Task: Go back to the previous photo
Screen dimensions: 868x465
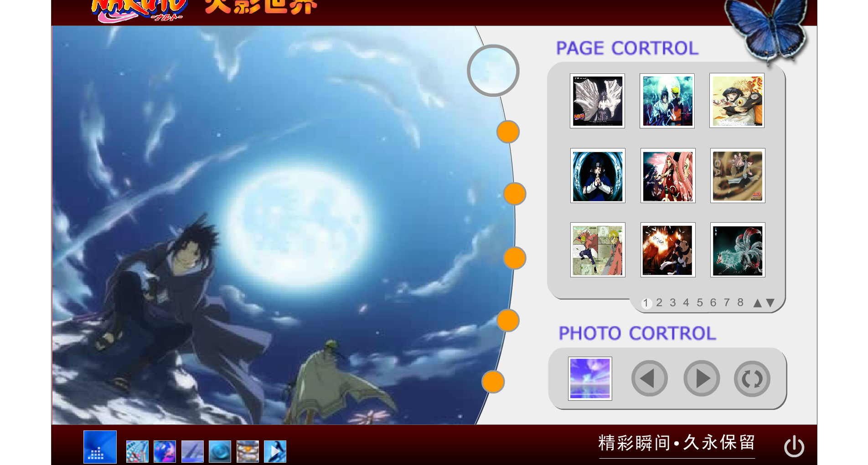Action: point(650,378)
